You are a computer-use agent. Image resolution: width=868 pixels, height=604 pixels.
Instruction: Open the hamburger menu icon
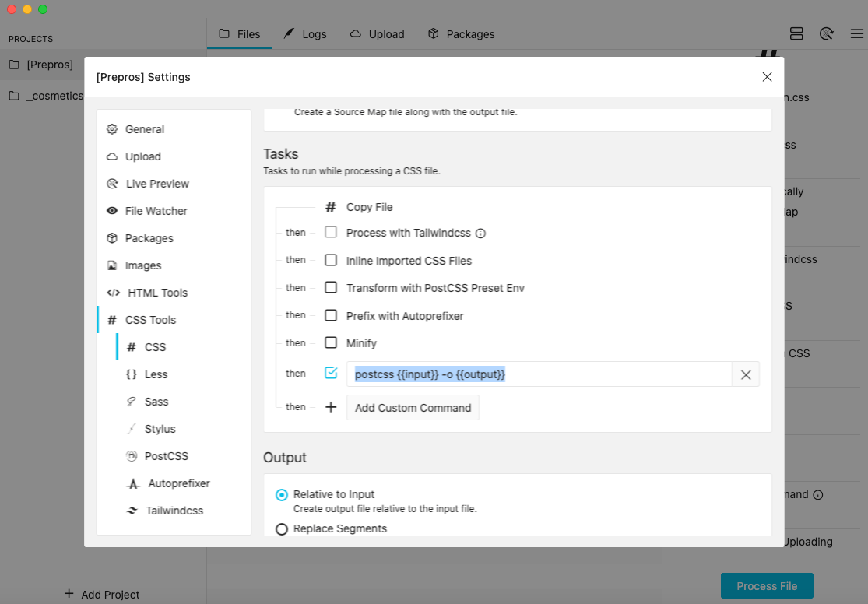[x=856, y=34]
